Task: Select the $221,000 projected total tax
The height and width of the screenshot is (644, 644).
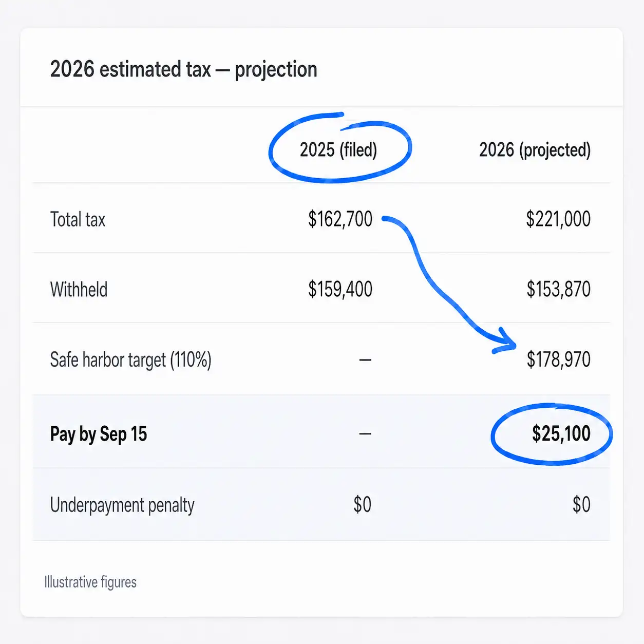Action: [558, 219]
